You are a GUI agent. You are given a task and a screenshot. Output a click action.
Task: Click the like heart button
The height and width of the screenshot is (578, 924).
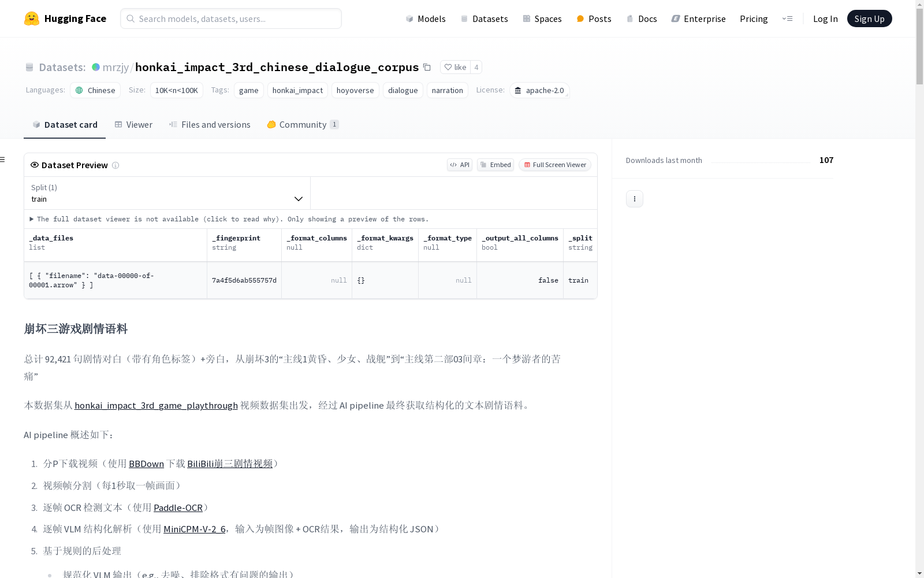point(455,67)
